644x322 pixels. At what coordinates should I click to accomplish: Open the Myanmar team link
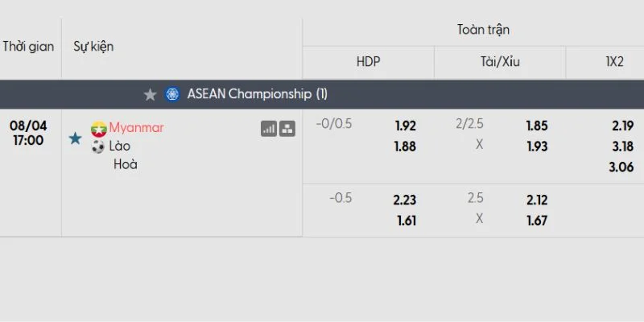coord(136,128)
